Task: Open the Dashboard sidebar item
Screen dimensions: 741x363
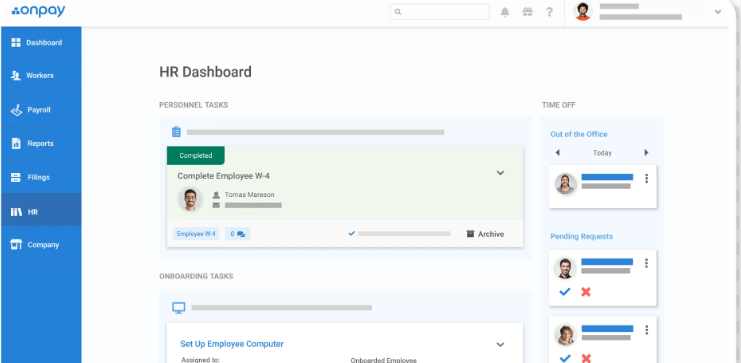Action: (41, 43)
